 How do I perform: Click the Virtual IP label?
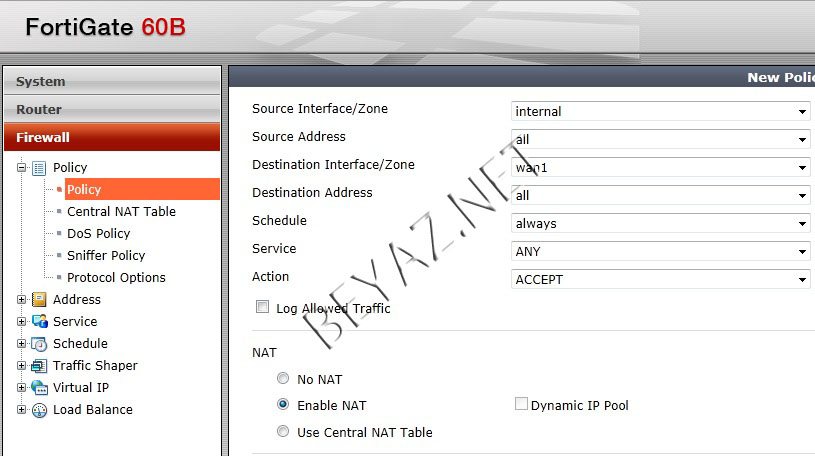click(81, 387)
